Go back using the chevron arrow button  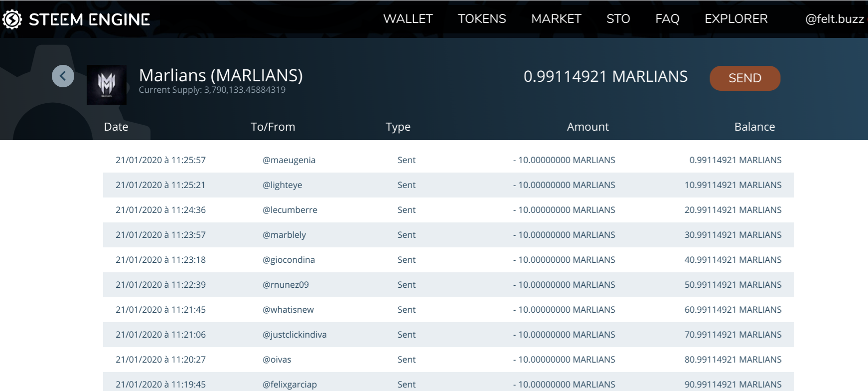pyautogui.click(x=63, y=76)
